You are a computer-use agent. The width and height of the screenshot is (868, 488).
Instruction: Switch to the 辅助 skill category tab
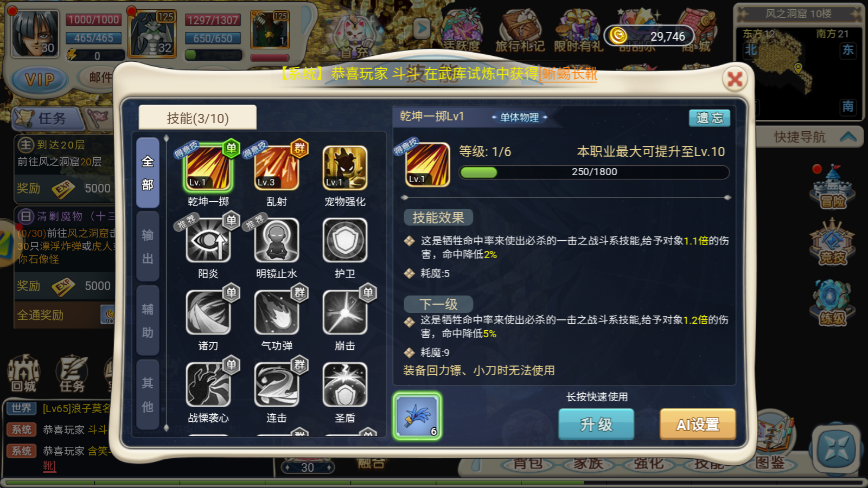point(148,320)
